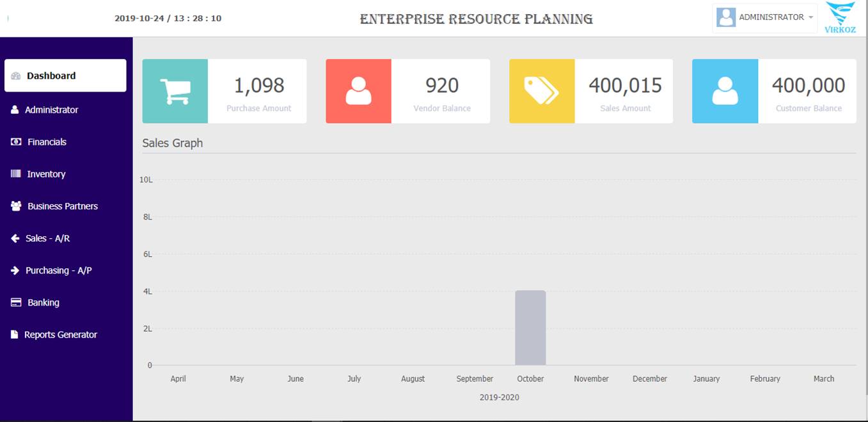Click the Reports Generator file icon

tap(15, 334)
